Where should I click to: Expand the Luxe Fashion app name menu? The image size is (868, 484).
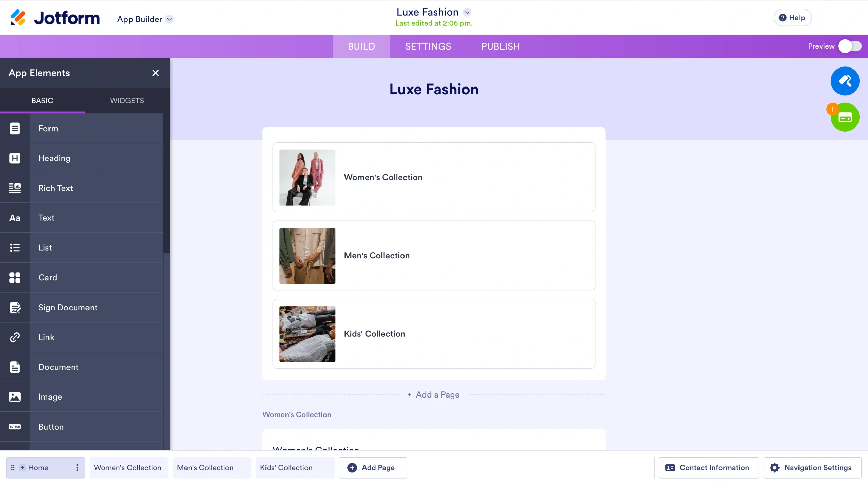click(x=467, y=12)
